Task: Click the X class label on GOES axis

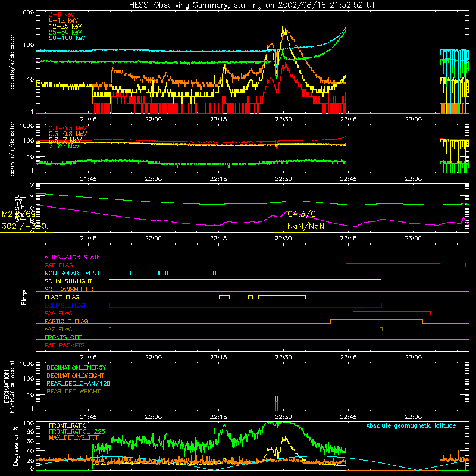Action: coord(32,186)
